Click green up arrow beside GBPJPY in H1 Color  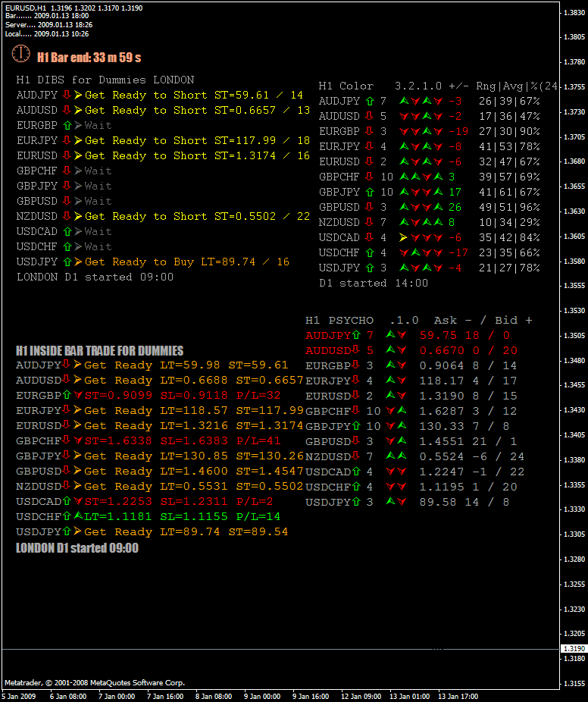370,192
